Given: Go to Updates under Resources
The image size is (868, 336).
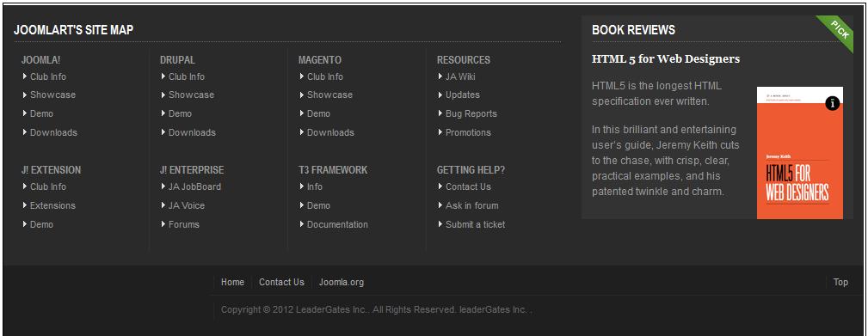Looking at the screenshot, I should [462, 95].
